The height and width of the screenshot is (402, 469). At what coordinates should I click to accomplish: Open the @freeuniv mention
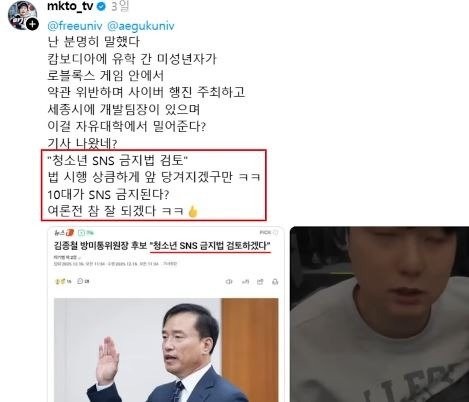75,26
